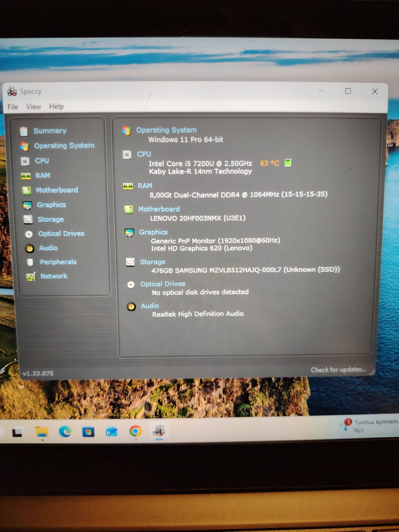Launch Microsoft Edge from the taskbar
The height and width of the screenshot is (532, 399).
tap(65, 432)
